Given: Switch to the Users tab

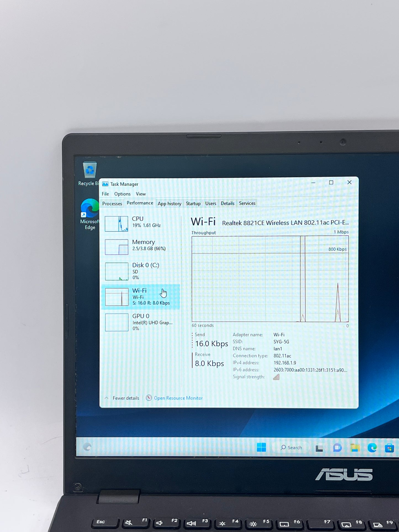Looking at the screenshot, I should 211,203.
